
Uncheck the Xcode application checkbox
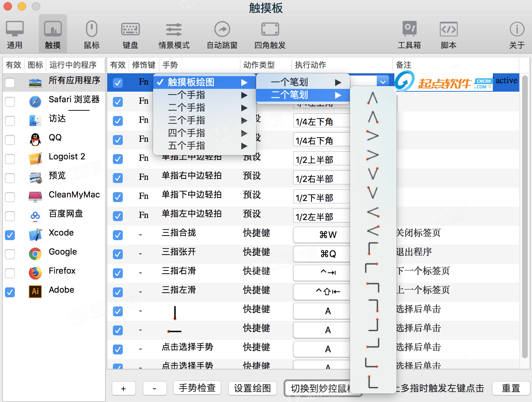click(x=10, y=235)
